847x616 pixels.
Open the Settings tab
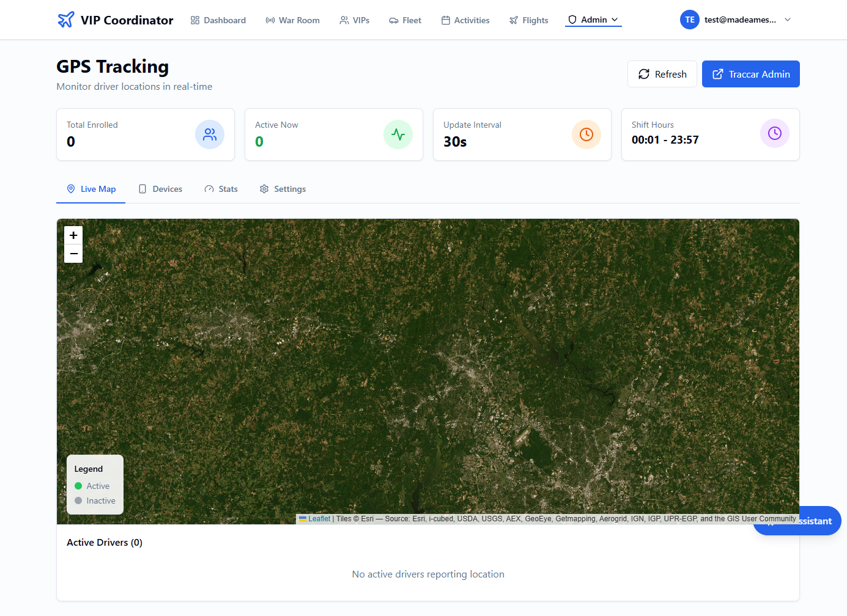pyautogui.click(x=283, y=189)
